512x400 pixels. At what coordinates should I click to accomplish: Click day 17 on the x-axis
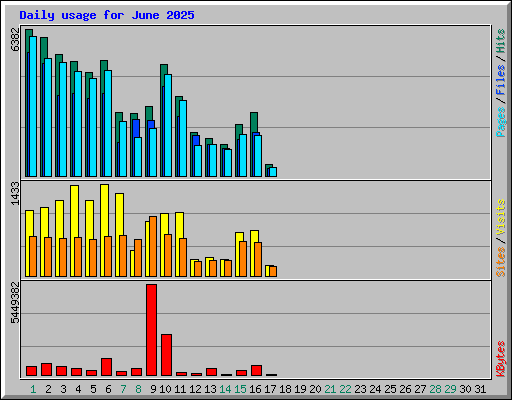[x=270, y=389]
